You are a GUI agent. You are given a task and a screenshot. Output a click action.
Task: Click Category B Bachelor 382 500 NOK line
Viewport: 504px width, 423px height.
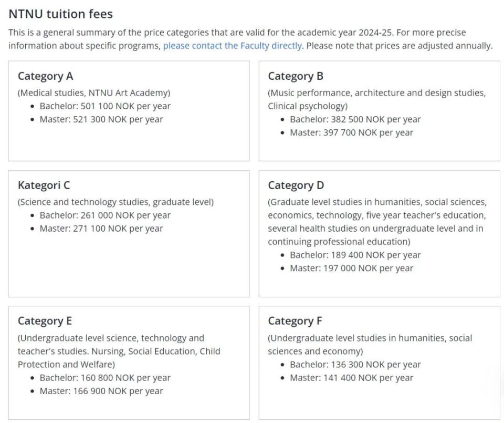click(355, 119)
